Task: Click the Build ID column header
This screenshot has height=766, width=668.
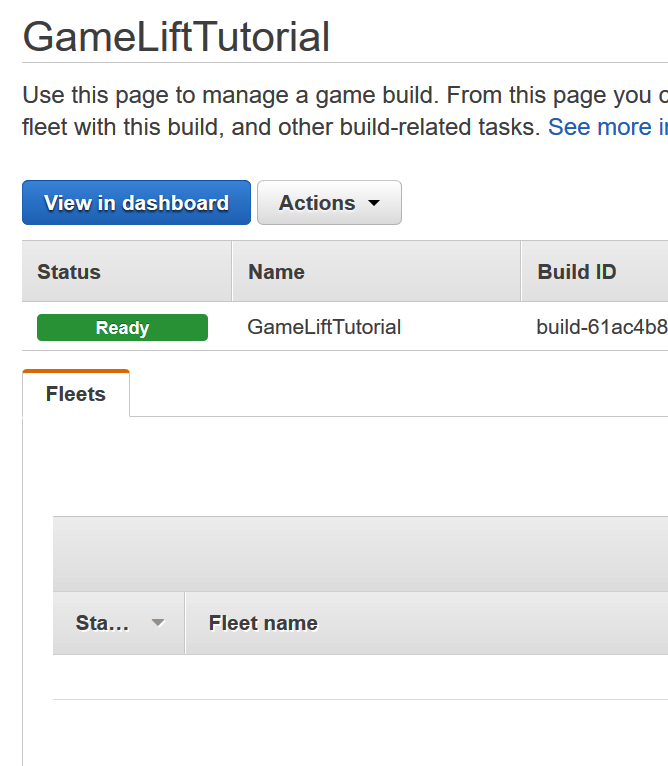Action: click(577, 272)
